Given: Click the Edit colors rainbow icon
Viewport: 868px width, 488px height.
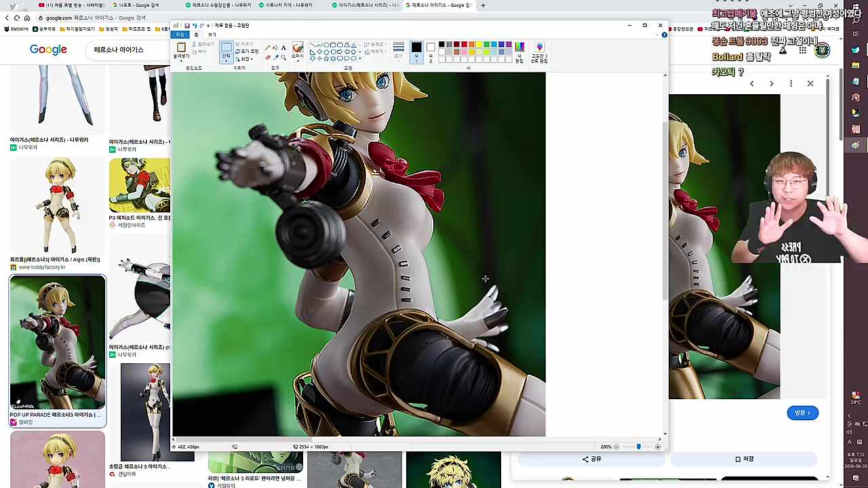Looking at the screenshot, I should click(519, 47).
